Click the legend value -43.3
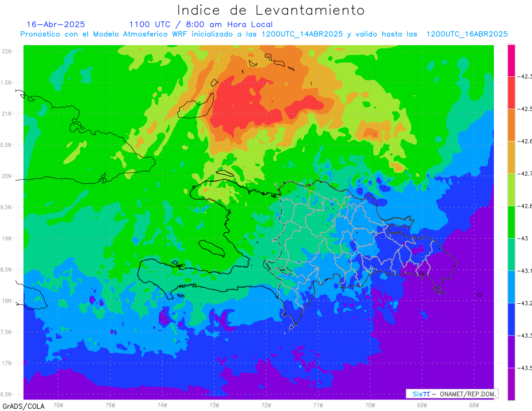The image size is (532, 411). (525, 336)
